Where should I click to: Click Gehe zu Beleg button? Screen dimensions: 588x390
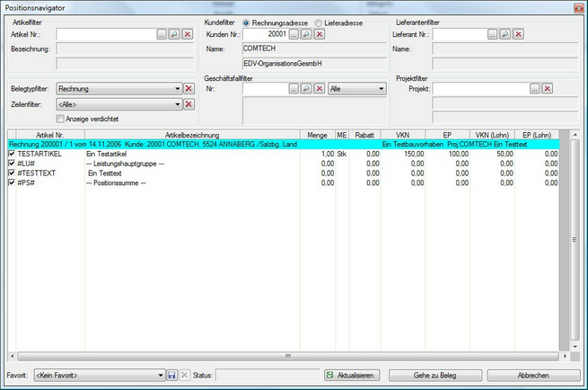tap(435, 376)
